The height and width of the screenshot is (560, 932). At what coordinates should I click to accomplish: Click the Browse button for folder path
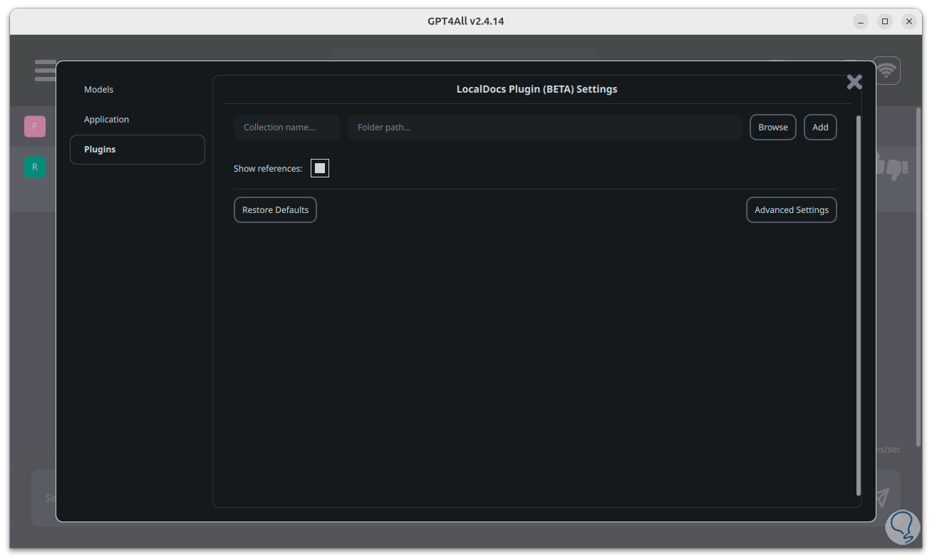(773, 128)
